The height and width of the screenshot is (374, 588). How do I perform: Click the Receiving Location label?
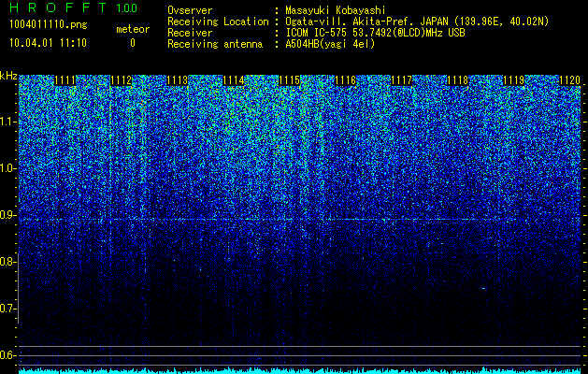pyautogui.click(x=218, y=22)
